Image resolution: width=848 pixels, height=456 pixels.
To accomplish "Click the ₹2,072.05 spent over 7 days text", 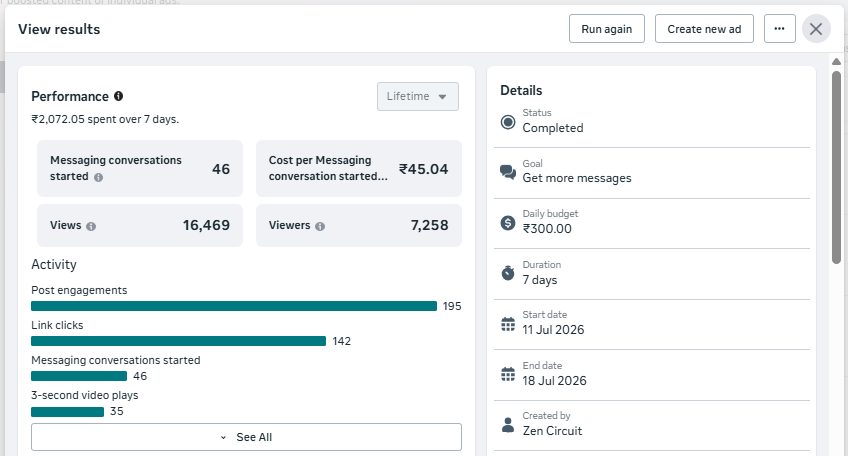I will tap(105, 119).
